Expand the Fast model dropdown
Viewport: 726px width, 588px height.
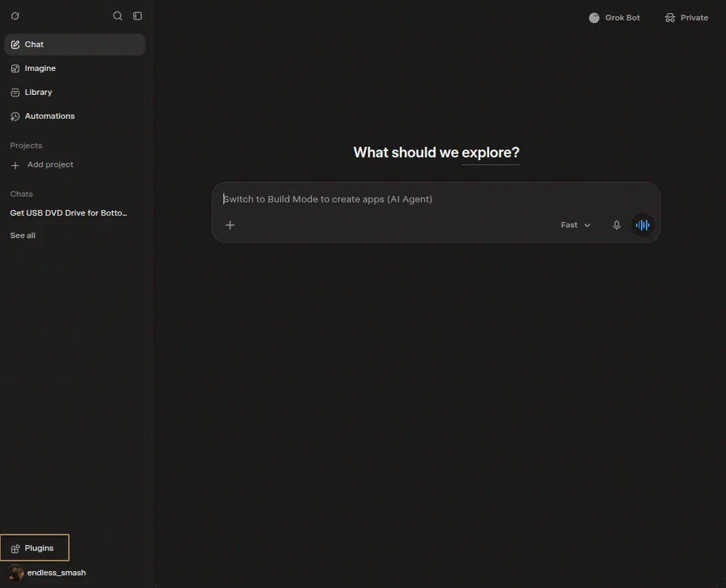tap(576, 225)
